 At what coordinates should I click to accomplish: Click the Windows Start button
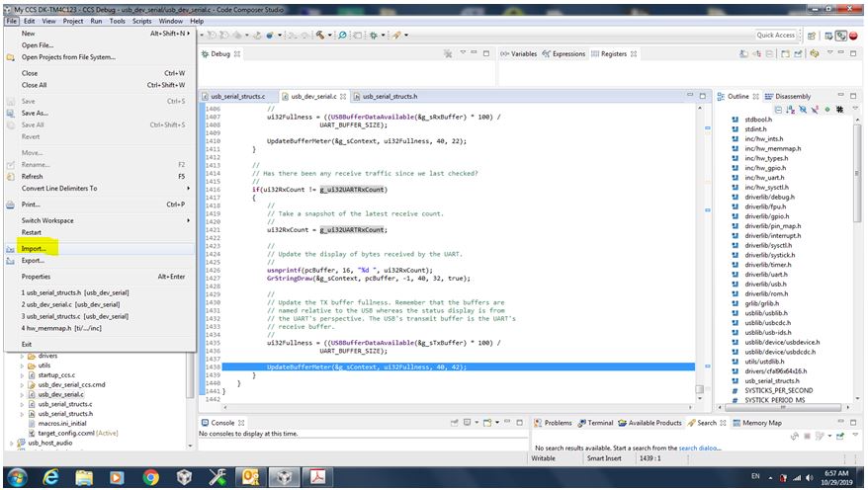tap(17, 477)
